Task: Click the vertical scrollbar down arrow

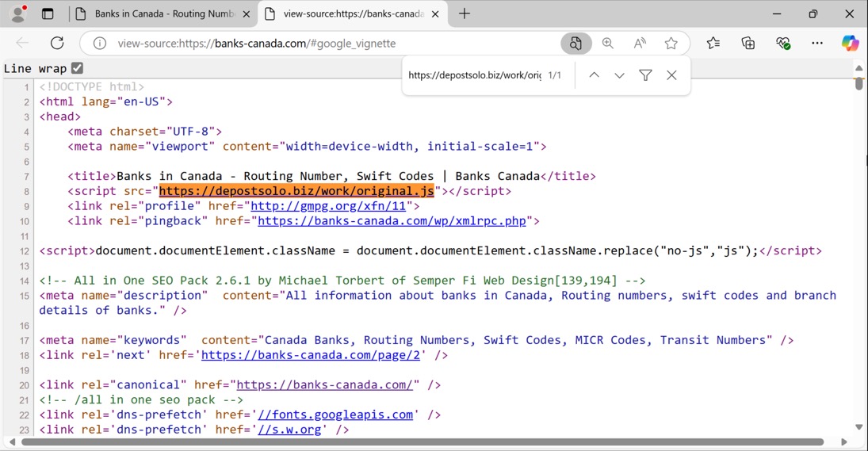Action: [x=858, y=426]
